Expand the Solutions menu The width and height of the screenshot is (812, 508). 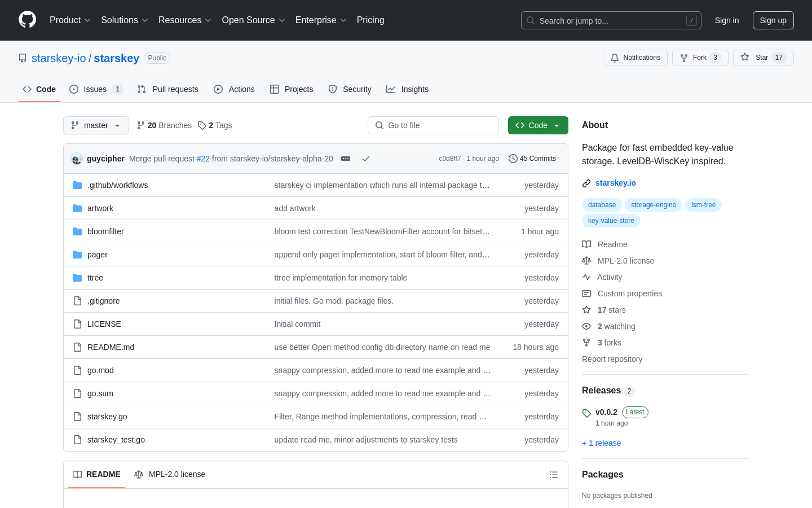pos(125,20)
